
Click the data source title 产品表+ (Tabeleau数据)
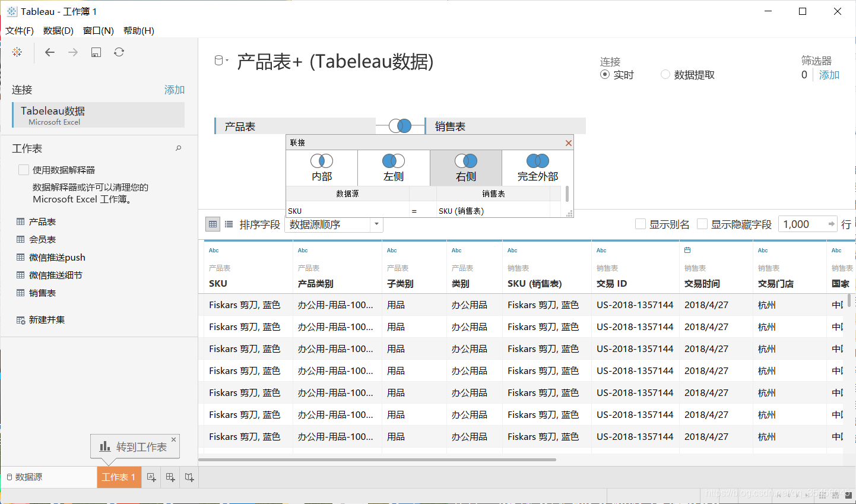click(335, 61)
